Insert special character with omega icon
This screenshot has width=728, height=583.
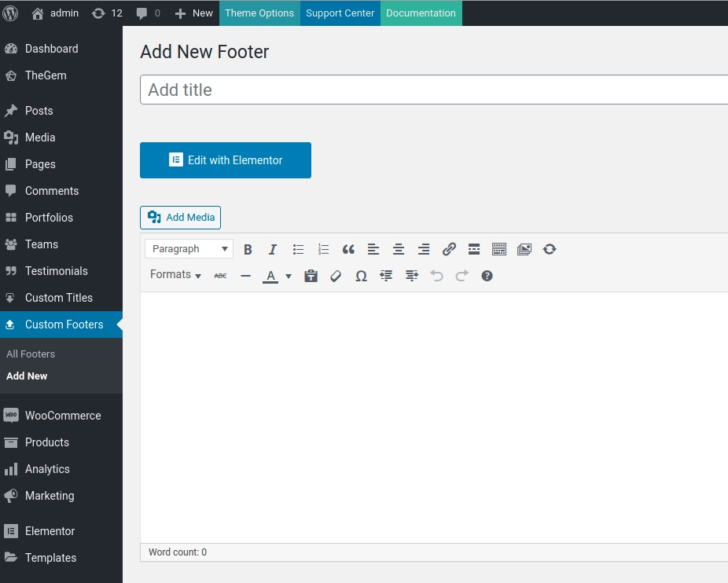coord(361,276)
